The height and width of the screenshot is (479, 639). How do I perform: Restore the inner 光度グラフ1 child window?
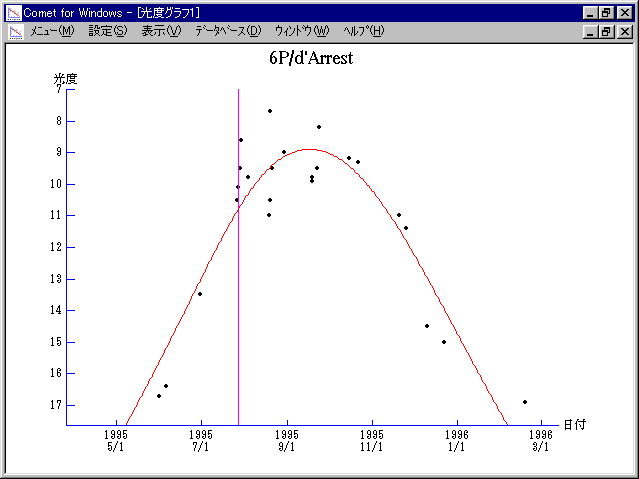[607, 31]
